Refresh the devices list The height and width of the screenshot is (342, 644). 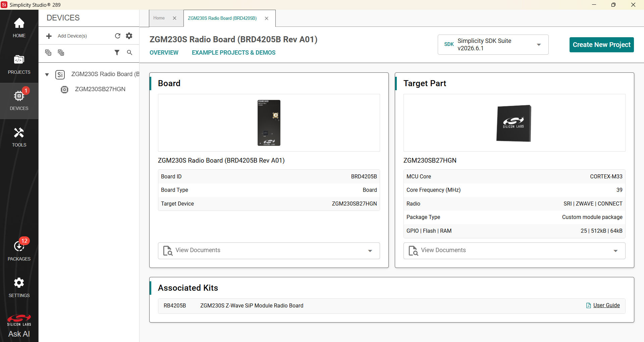pos(117,36)
